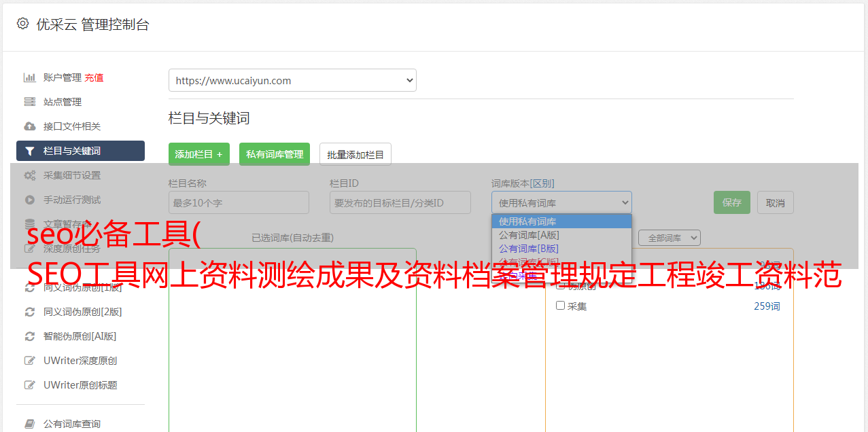Collapse the 词库版本 select box

(x=561, y=202)
